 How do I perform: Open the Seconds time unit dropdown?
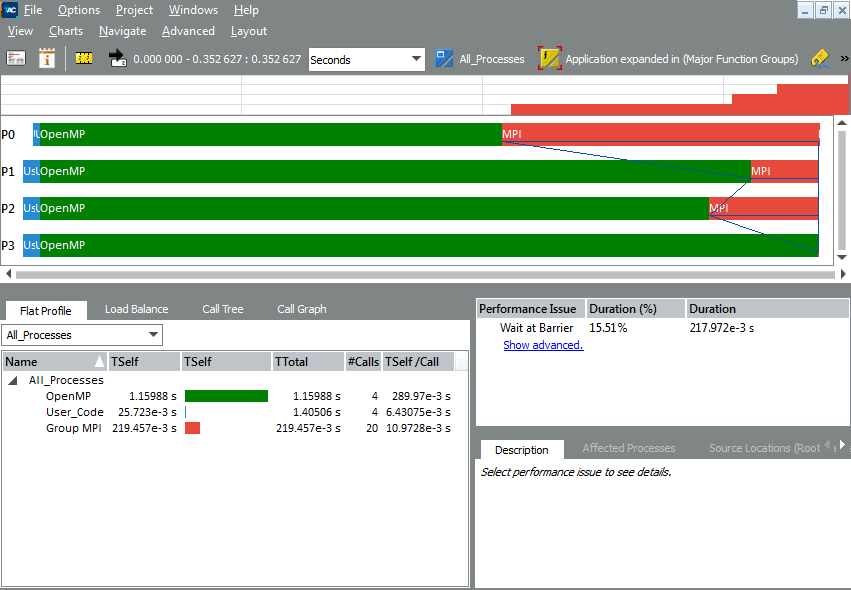click(x=367, y=60)
